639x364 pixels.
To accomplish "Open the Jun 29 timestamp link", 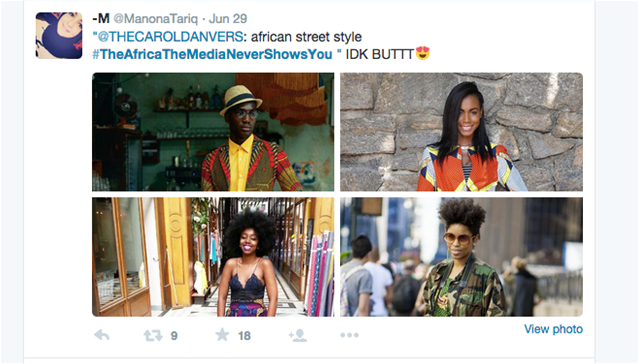I will [x=228, y=19].
